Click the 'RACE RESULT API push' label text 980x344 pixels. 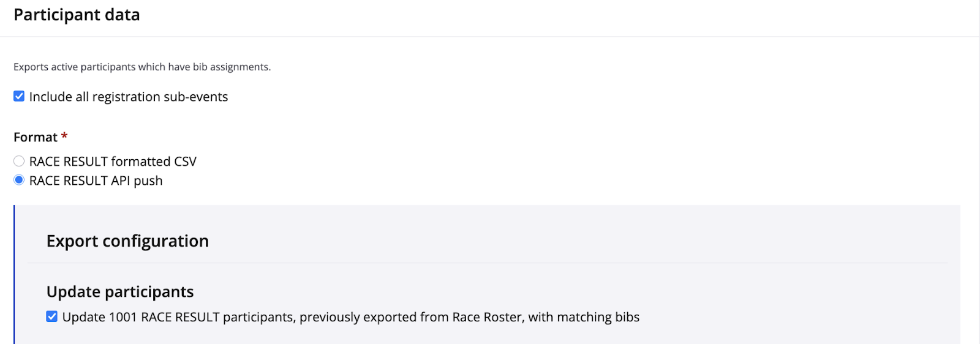(96, 181)
